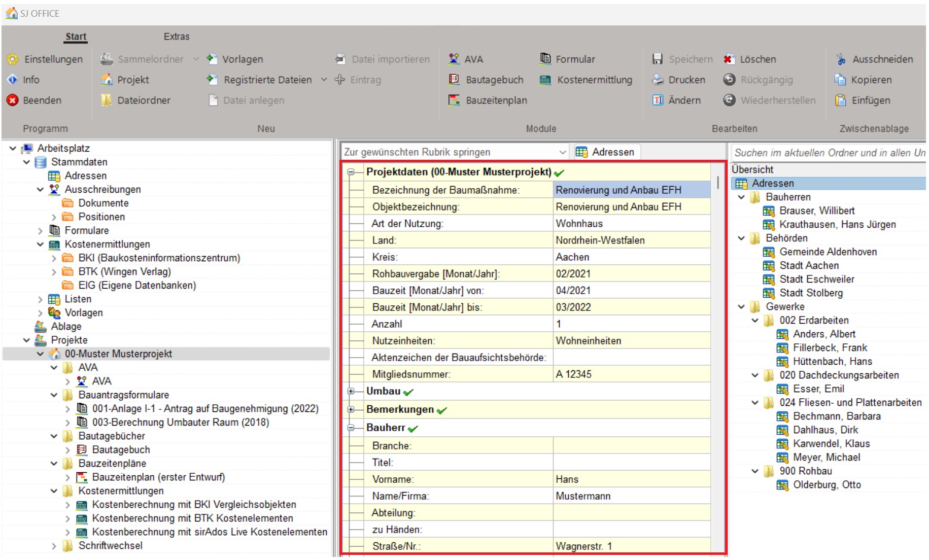The image size is (929, 560).
Task: Switch to the Extras ribbon tab
Action: coord(176,37)
